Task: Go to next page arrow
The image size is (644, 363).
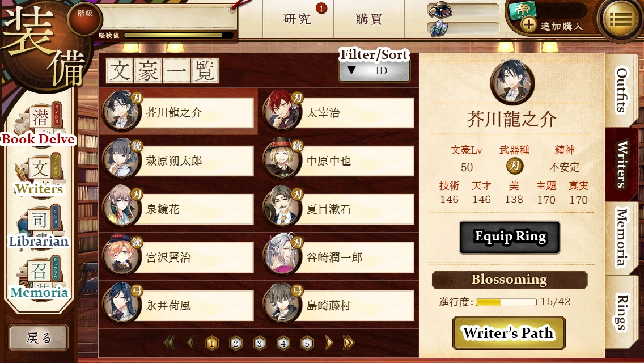Action: coord(329,343)
